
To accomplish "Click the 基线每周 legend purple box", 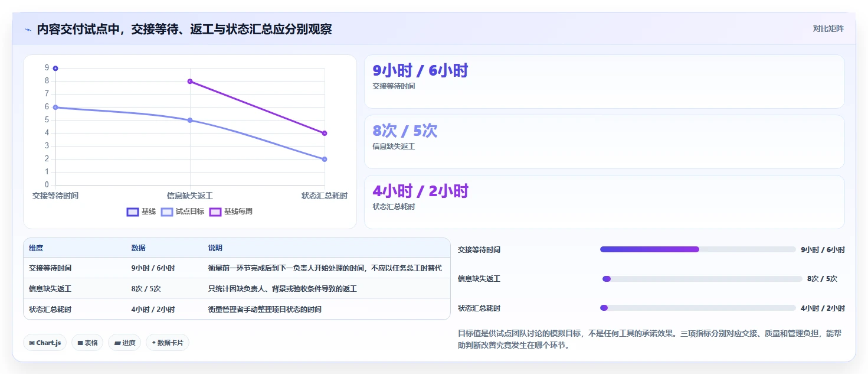I will [215, 212].
